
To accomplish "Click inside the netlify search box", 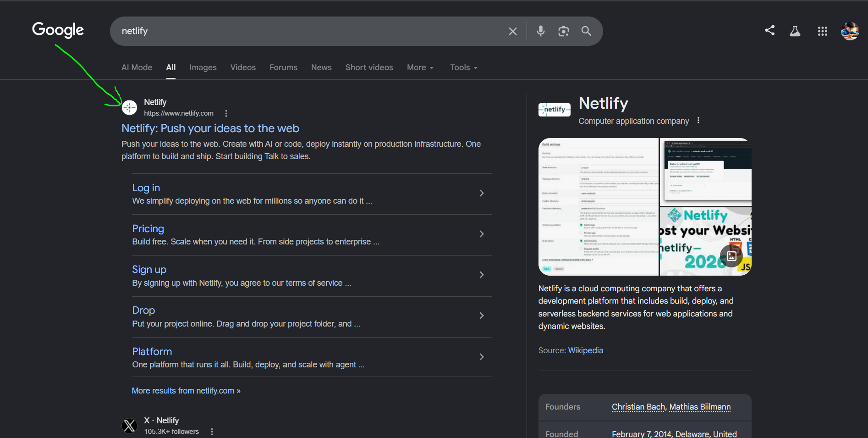I will tap(312, 31).
